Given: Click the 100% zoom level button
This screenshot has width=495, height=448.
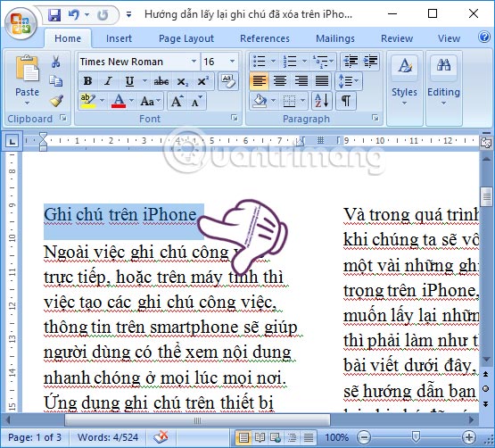Looking at the screenshot, I should click(336, 437).
